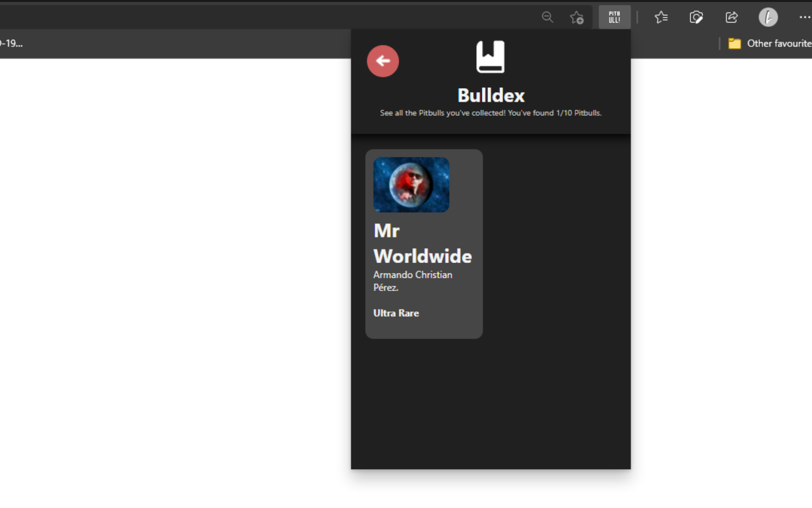The height and width of the screenshot is (508, 812).
Task: Click the Bulldex heading text
Action: coord(490,95)
